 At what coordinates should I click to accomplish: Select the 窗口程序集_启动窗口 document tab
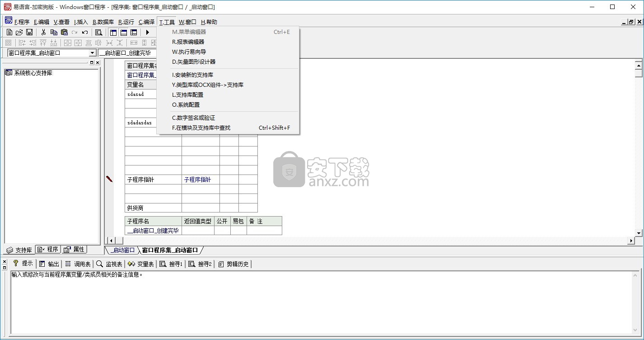point(170,250)
